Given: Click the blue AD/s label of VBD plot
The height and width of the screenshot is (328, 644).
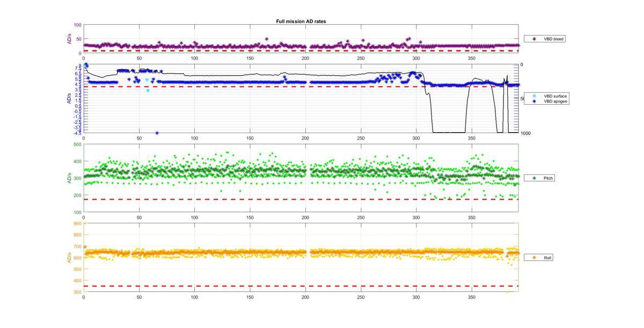Looking at the screenshot, I should 69,99.
